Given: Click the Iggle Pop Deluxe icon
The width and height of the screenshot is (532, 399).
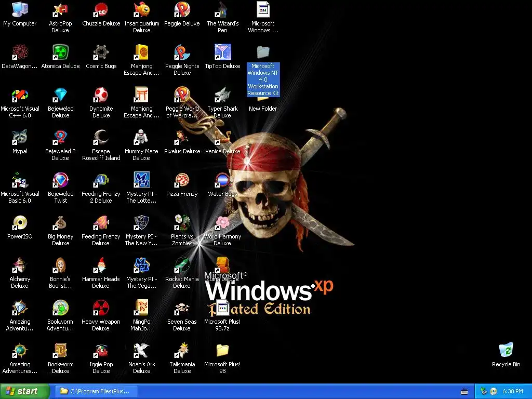Looking at the screenshot, I should (101, 351).
